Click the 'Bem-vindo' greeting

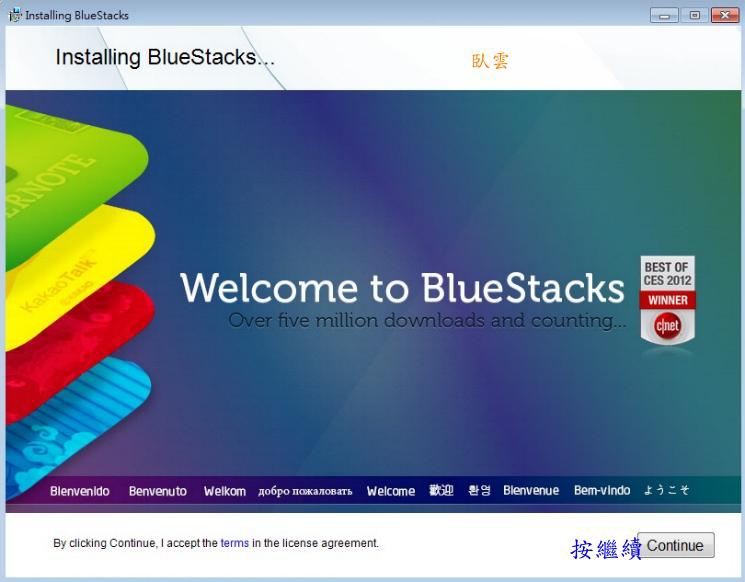point(602,491)
